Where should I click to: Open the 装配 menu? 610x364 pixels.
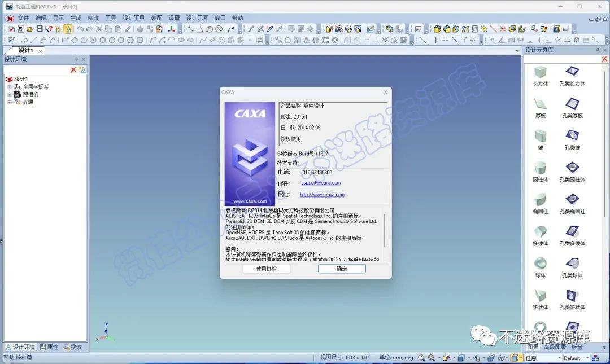click(x=156, y=18)
